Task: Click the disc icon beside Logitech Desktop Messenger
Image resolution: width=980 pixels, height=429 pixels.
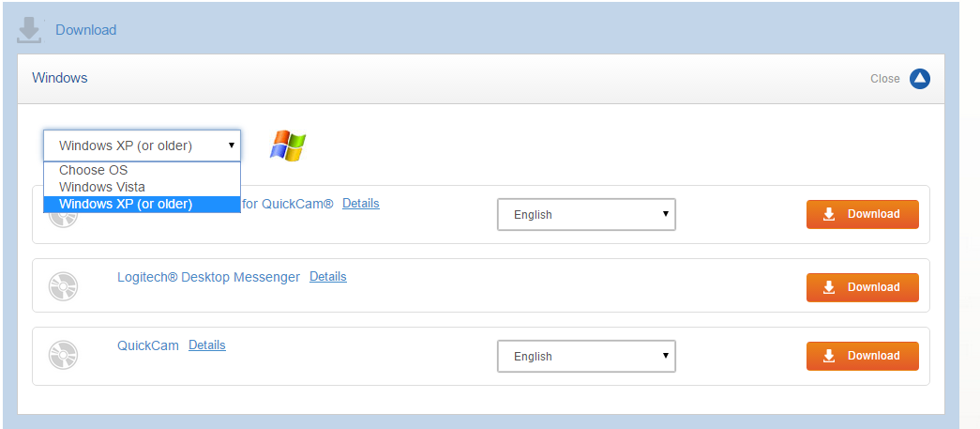Action: pyautogui.click(x=63, y=287)
